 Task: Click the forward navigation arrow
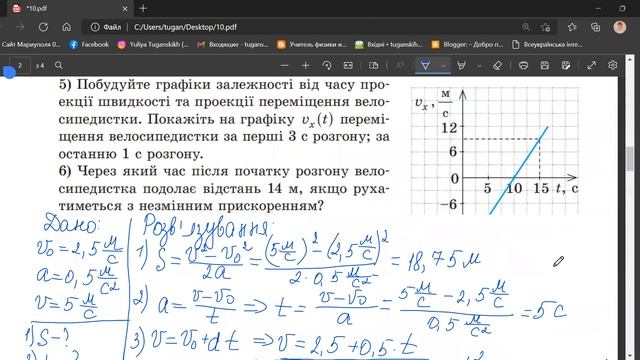(20, 27)
